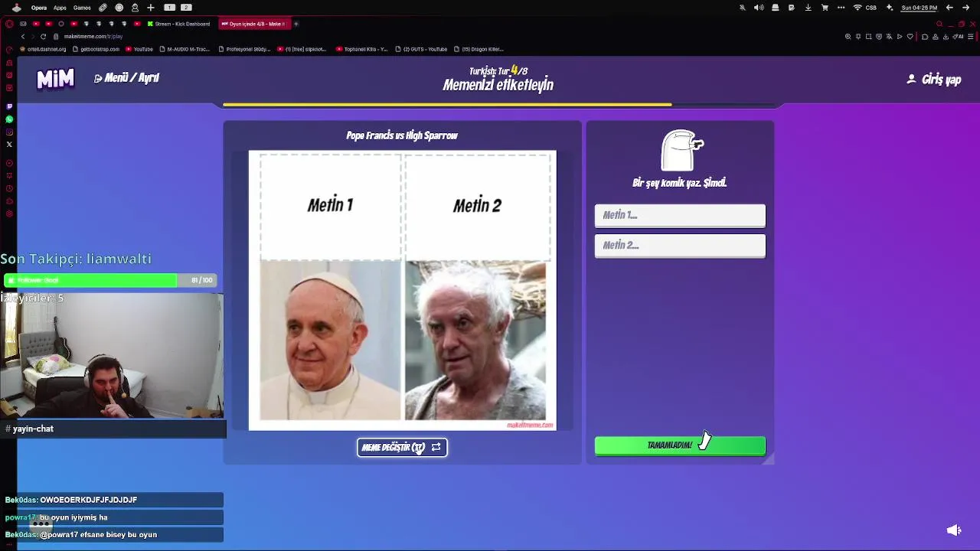
Task: Click the system volume speaker icon
Action: click(x=758, y=8)
